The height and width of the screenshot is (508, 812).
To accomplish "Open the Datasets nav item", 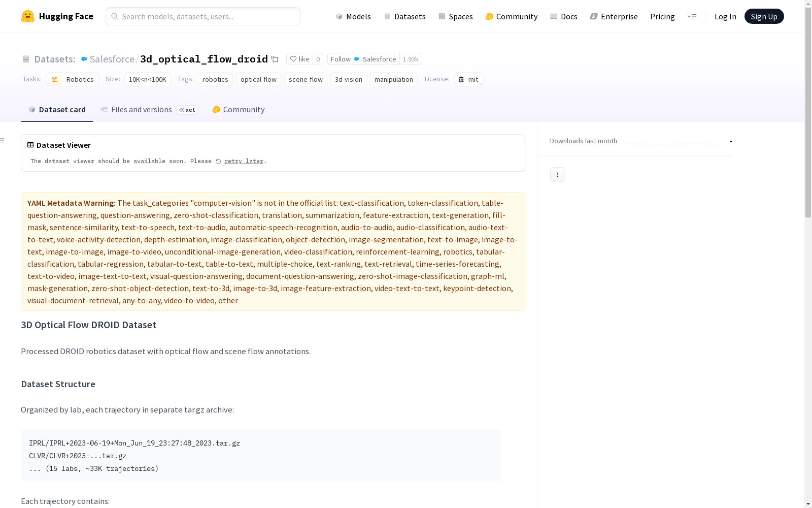I will pyautogui.click(x=404, y=16).
